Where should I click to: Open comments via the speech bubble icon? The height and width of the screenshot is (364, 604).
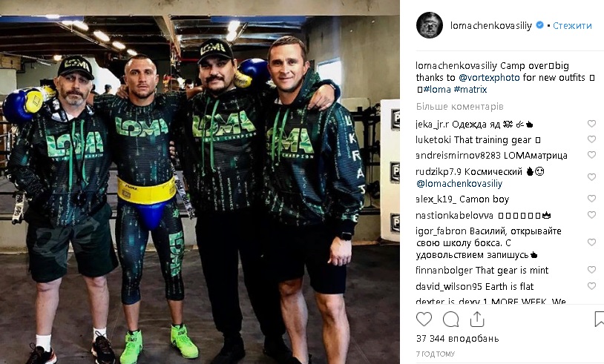click(x=450, y=320)
